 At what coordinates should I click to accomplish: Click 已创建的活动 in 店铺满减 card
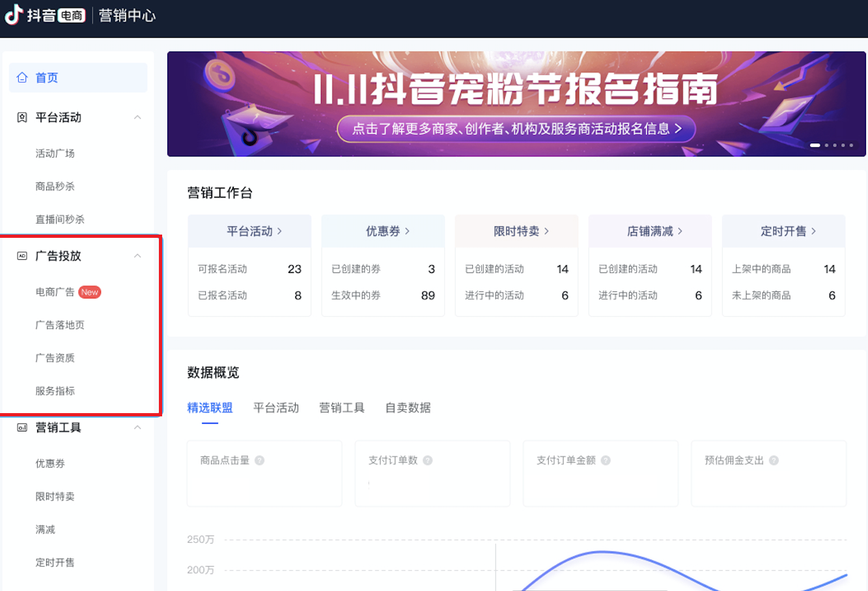coord(628,269)
